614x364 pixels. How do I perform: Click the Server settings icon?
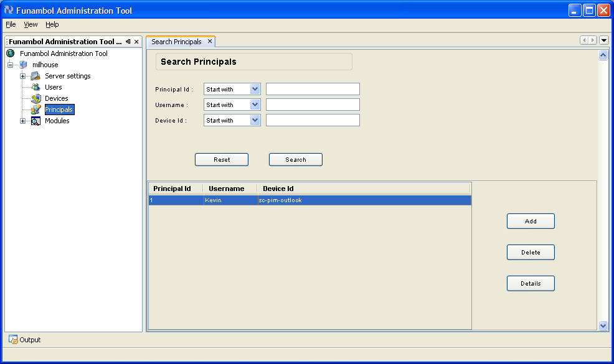click(35, 75)
